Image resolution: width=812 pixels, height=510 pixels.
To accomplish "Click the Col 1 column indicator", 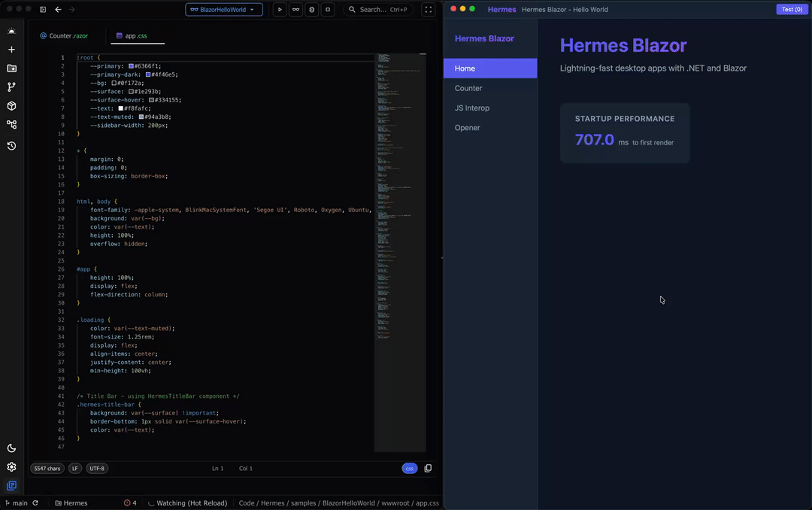I will [245, 469].
